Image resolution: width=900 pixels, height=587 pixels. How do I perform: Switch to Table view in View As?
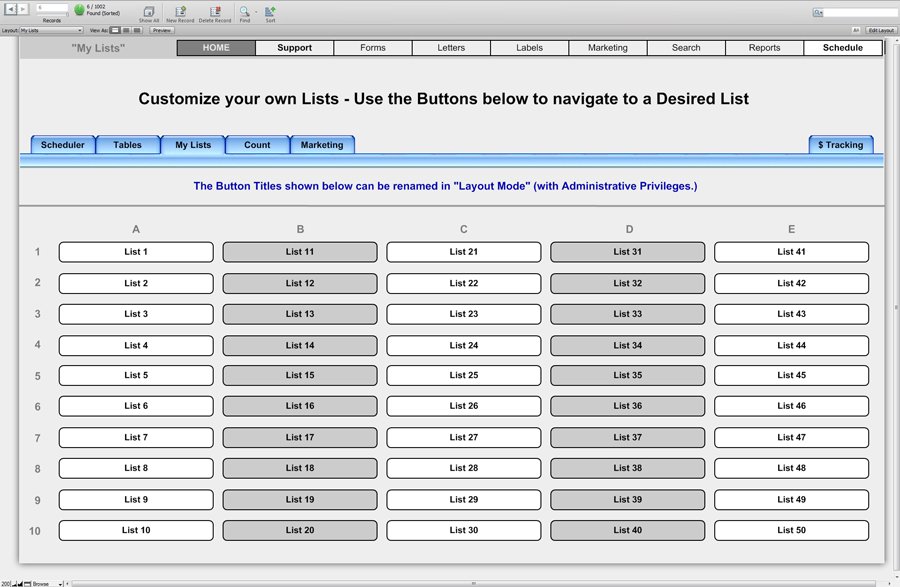tap(137, 31)
